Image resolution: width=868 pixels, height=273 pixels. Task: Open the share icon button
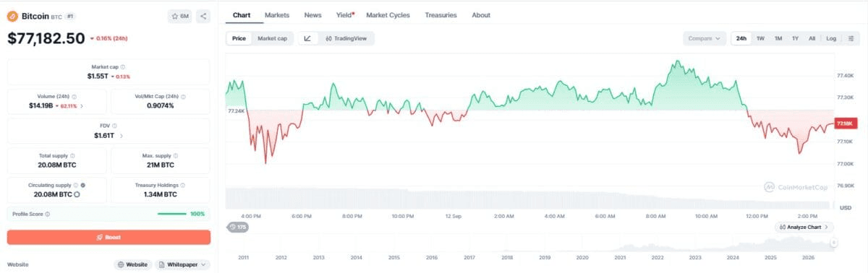pos(203,16)
